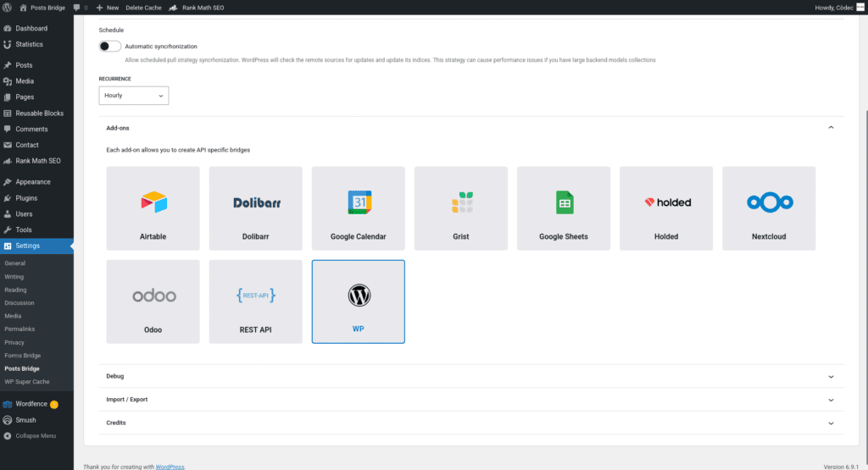868x470 pixels.
Task: Expand the Credits section
Action: pyautogui.click(x=471, y=423)
